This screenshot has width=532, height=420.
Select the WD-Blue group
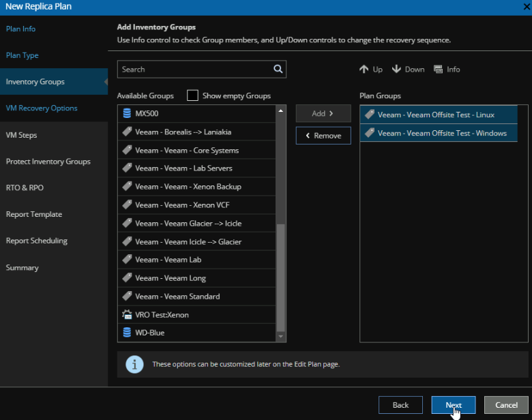[x=197, y=333]
